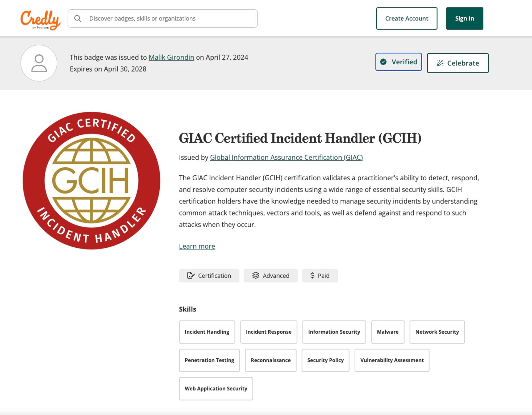Click the search magnifier icon
This screenshot has height=415, width=532.
coord(77,18)
